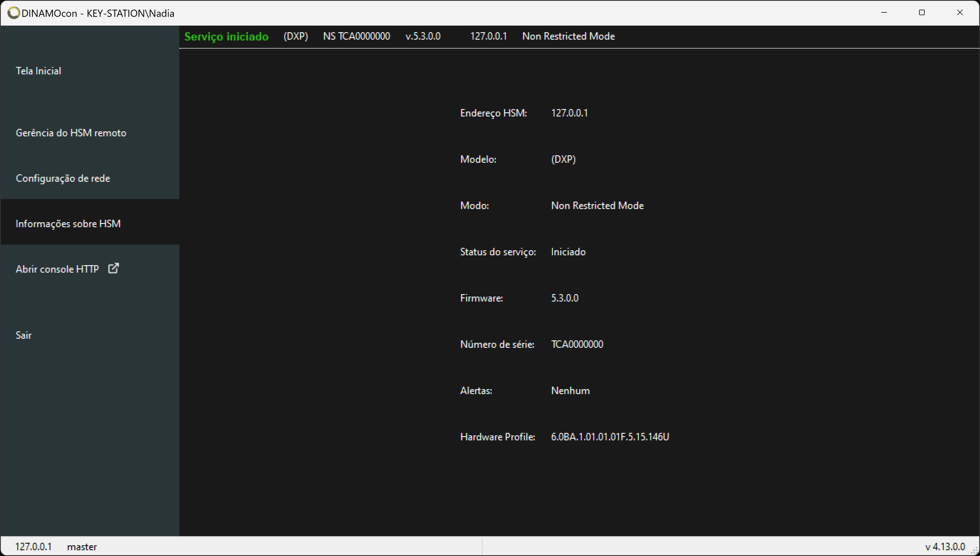
Task: Click Abrir console HTTP link
Action: [57, 269]
